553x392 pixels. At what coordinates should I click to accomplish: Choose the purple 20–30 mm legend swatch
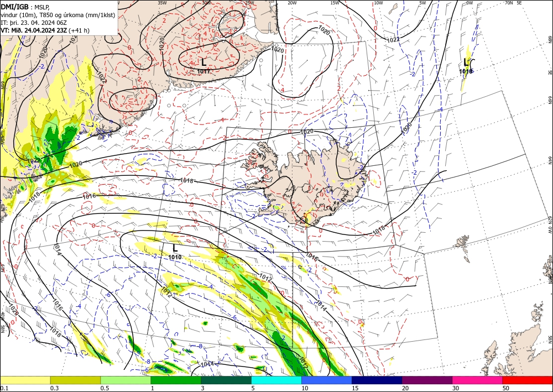pos(427,380)
